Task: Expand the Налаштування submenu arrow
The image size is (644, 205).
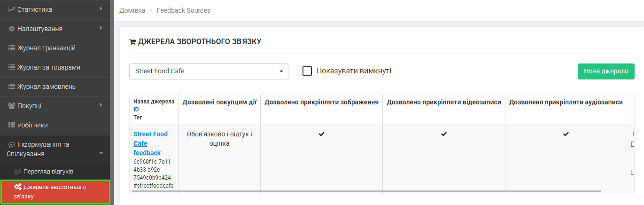Action: coord(101,28)
